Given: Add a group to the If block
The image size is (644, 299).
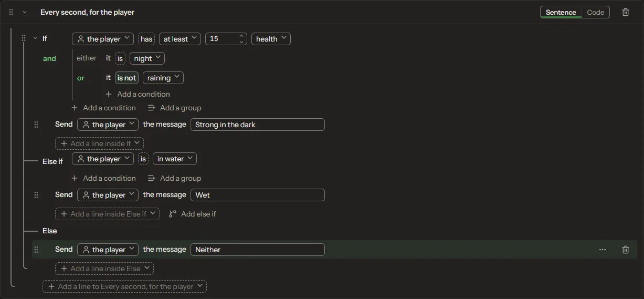Looking at the screenshot, I should [x=174, y=108].
